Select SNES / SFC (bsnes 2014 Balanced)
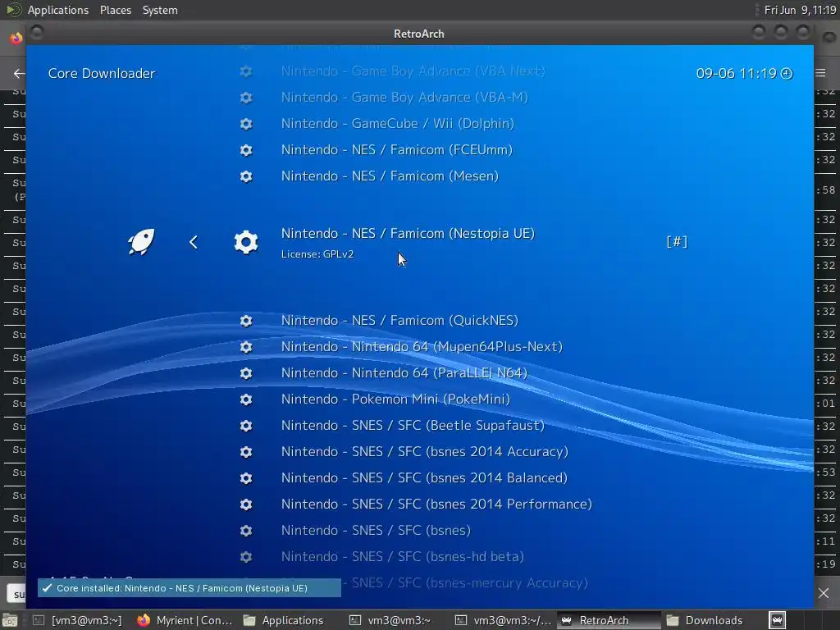 424,477
